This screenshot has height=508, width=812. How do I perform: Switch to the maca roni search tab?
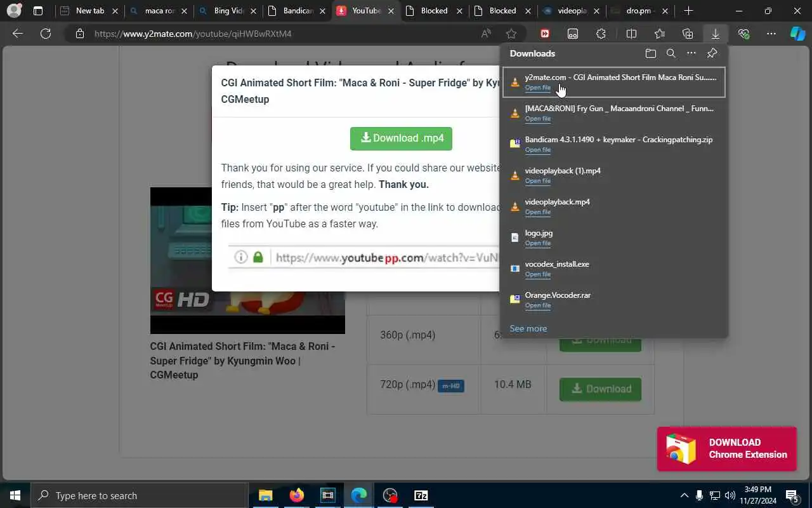[159, 11]
